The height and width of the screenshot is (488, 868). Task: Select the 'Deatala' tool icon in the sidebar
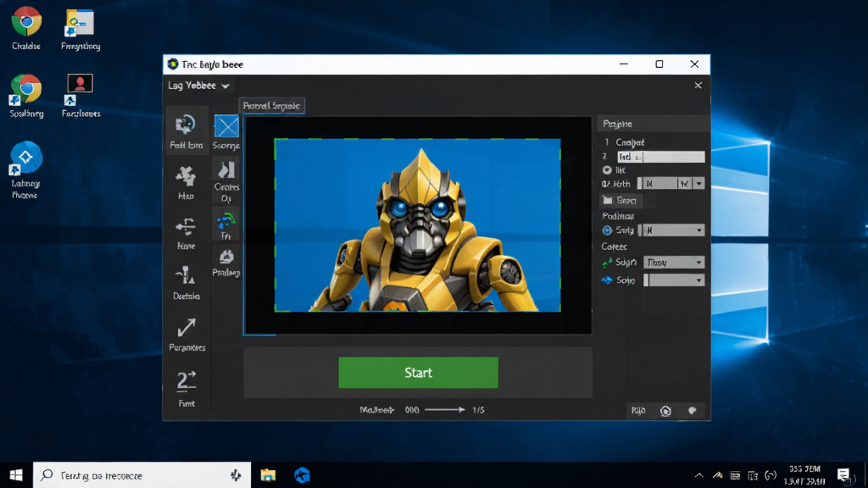click(x=186, y=275)
